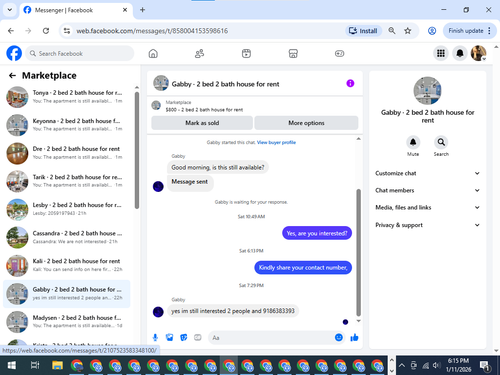The width and height of the screenshot is (500, 375).
Task: Open the View buyer profile link
Action: [276, 142]
